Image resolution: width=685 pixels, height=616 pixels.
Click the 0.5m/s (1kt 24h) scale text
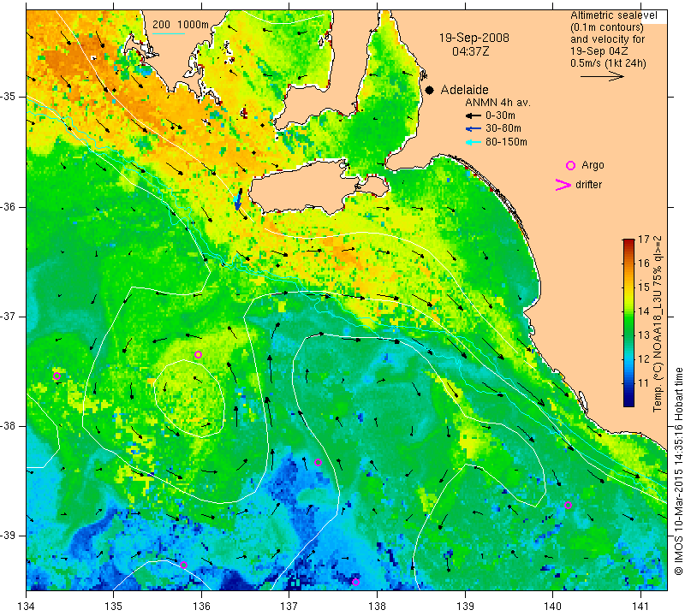click(608, 63)
